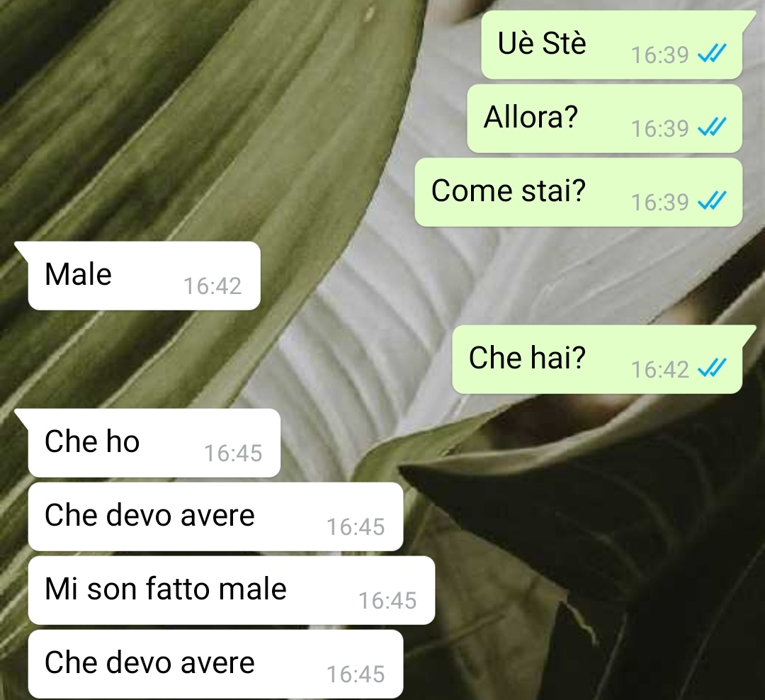Select the "Che ho" received message
The height and width of the screenshot is (700, 765).
(x=154, y=443)
